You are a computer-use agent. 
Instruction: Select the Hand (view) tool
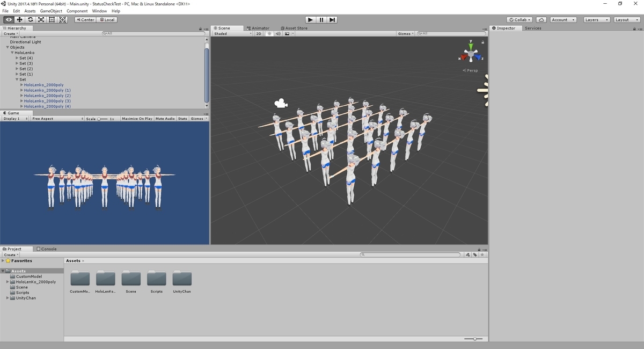coord(9,20)
